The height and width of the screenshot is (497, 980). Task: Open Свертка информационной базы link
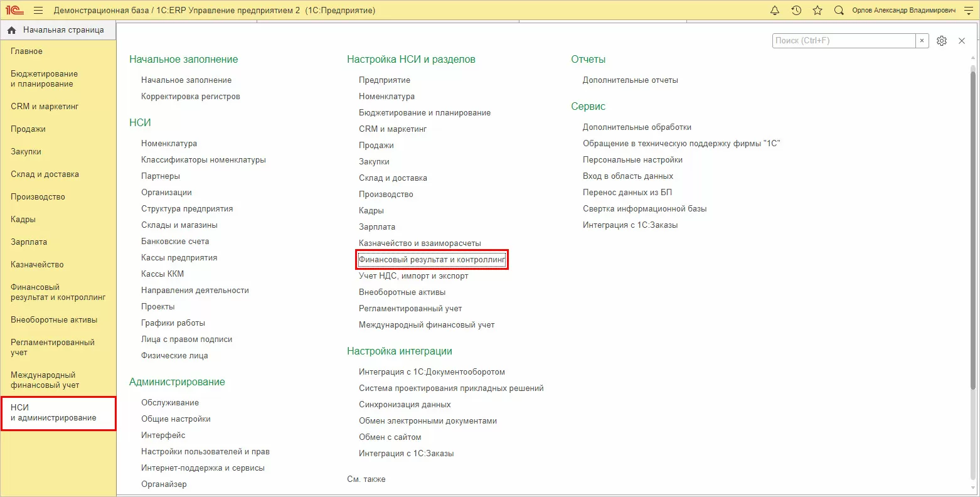tap(645, 209)
